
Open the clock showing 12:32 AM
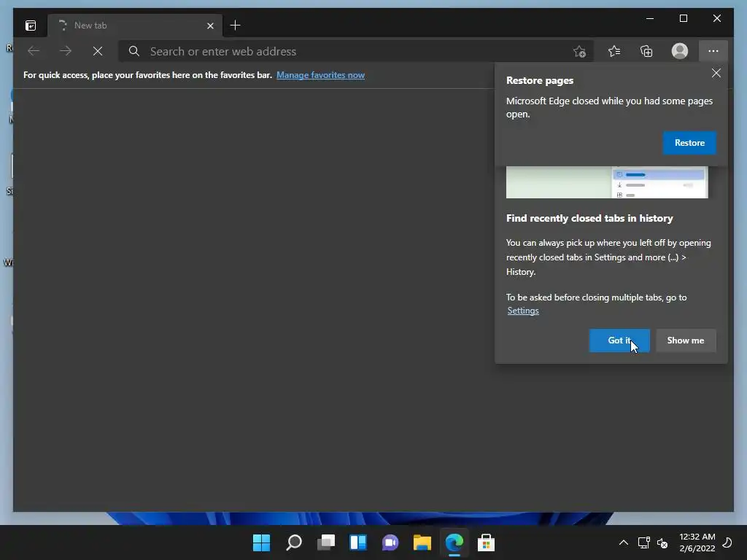697,542
